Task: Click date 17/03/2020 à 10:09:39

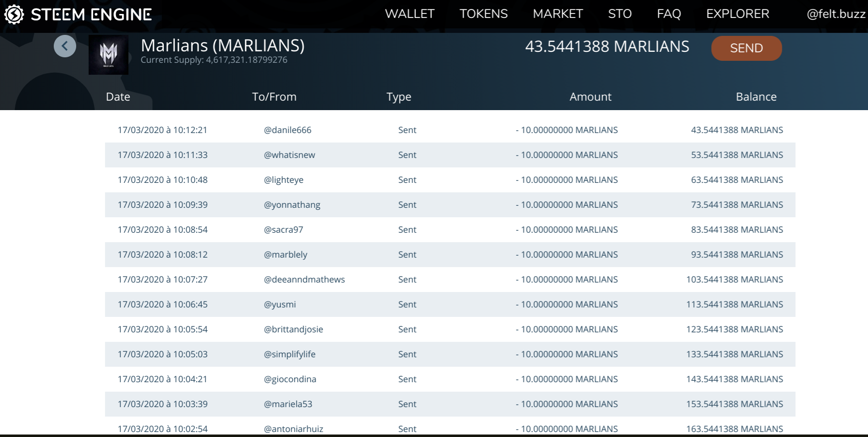Action: 162,205
